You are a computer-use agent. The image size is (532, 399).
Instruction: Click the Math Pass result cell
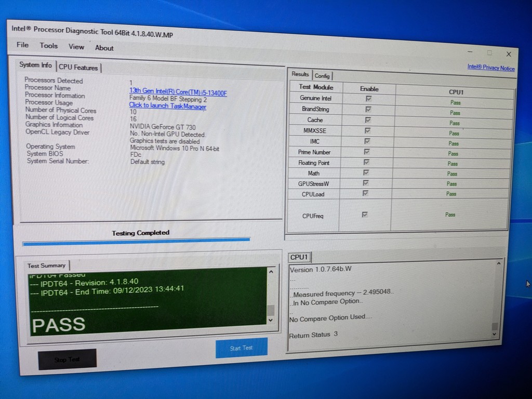[x=451, y=174]
